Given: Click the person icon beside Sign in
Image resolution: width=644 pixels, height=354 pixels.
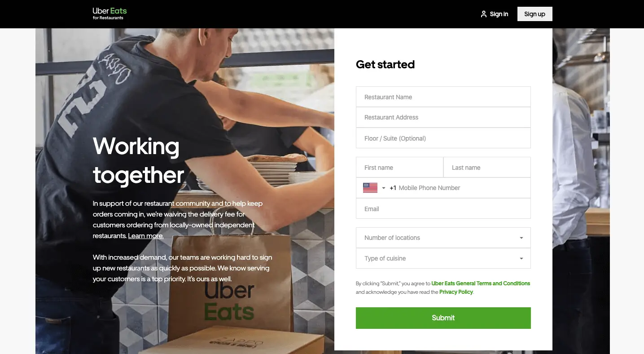Looking at the screenshot, I should click(x=483, y=14).
